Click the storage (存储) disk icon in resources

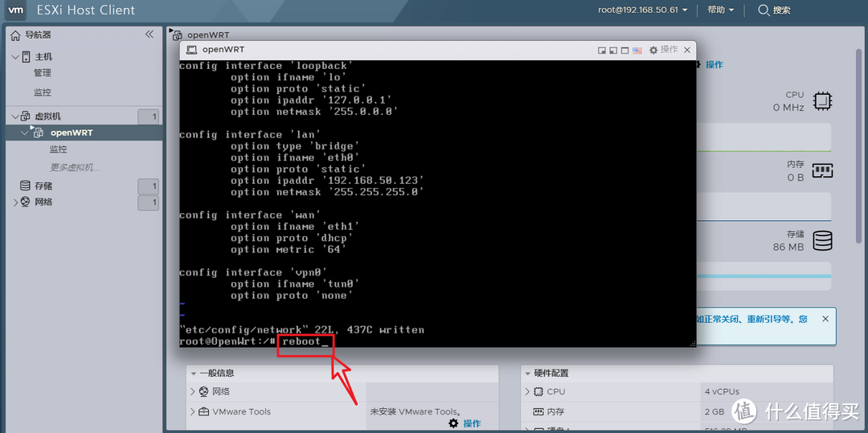tap(823, 240)
